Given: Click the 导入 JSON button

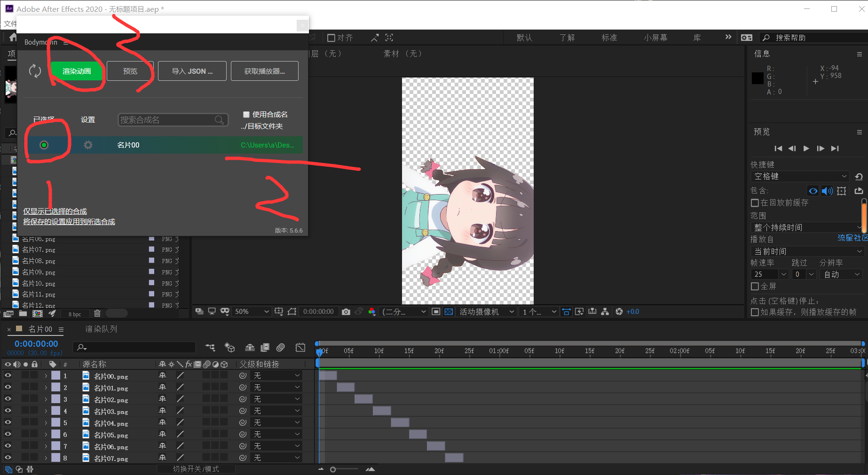Looking at the screenshot, I should point(192,71).
